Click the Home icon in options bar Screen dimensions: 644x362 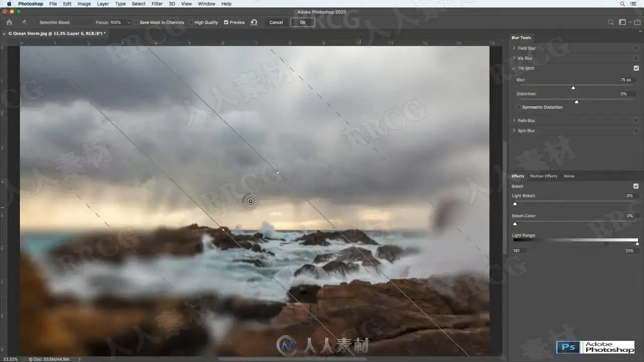(x=9, y=22)
